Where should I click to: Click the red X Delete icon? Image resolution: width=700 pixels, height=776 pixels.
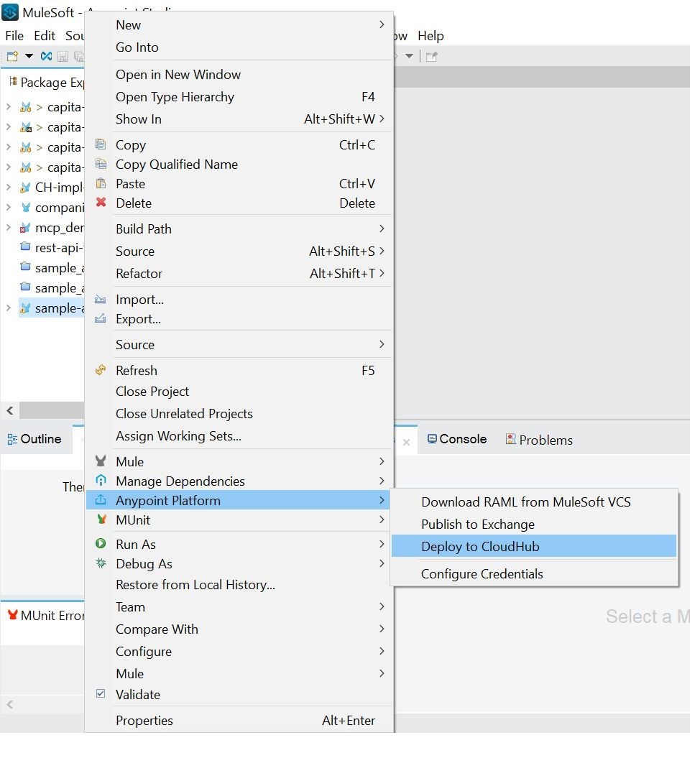click(x=101, y=202)
